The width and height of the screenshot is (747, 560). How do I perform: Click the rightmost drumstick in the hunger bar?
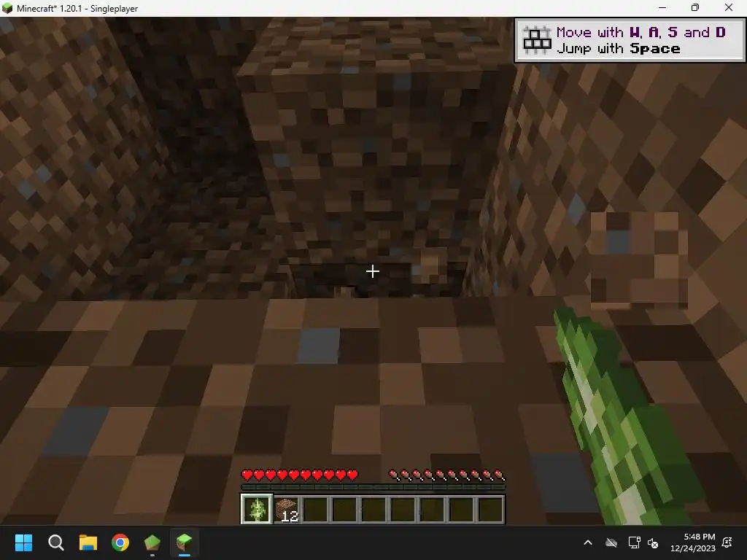tap(499, 475)
